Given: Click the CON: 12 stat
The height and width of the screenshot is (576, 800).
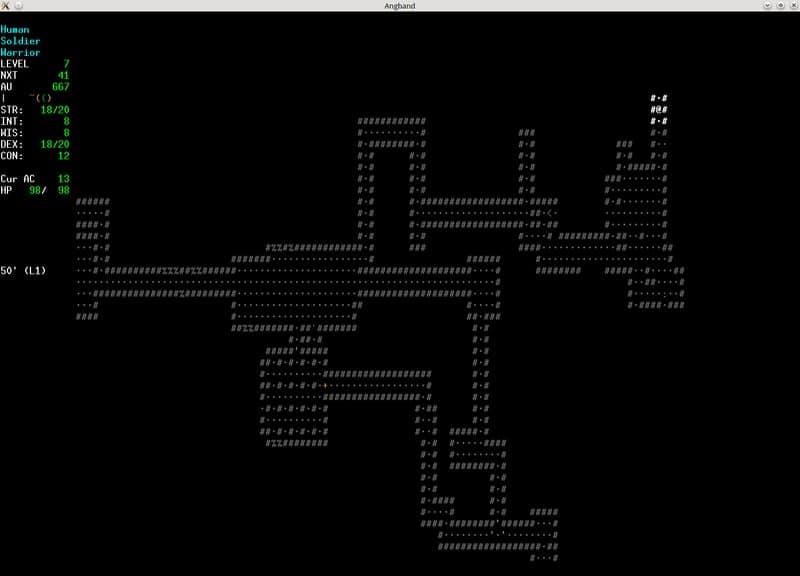Looking at the screenshot, I should click(x=35, y=156).
